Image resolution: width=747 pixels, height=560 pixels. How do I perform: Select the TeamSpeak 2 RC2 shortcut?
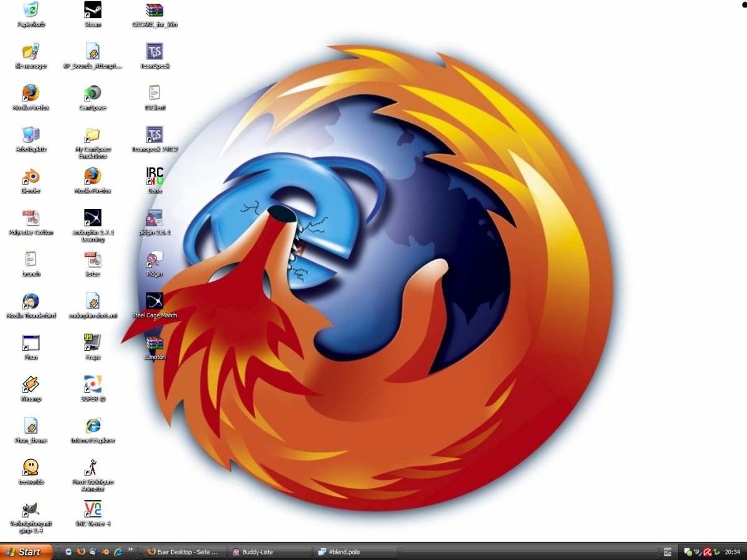(x=154, y=135)
